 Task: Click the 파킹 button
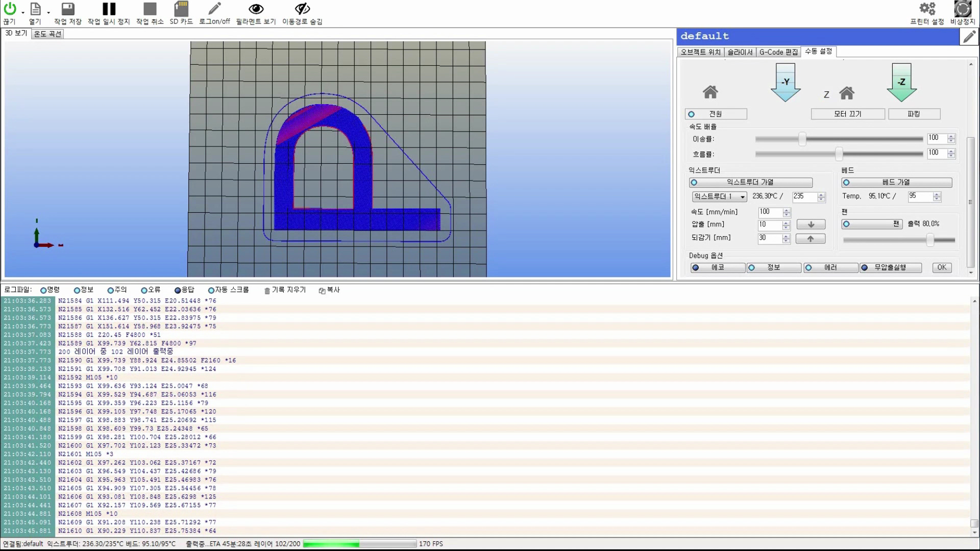point(914,114)
